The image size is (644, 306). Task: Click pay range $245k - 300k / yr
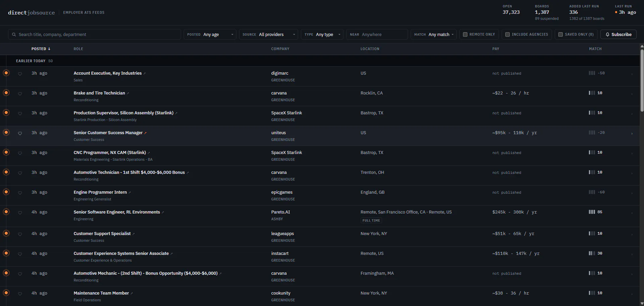514,212
